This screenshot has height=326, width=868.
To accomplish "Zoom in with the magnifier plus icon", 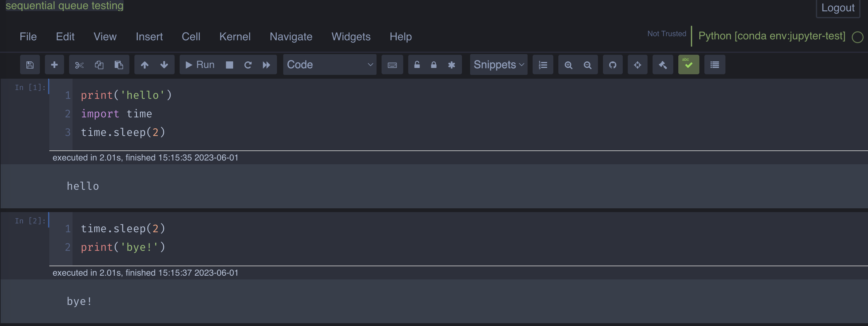I will pyautogui.click(x=568, y=65).
